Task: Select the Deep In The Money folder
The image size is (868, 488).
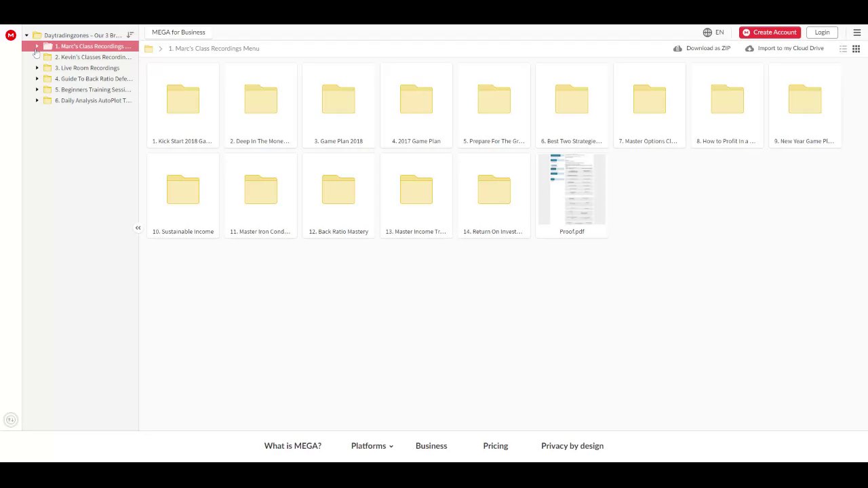Action: pos(260,105)
